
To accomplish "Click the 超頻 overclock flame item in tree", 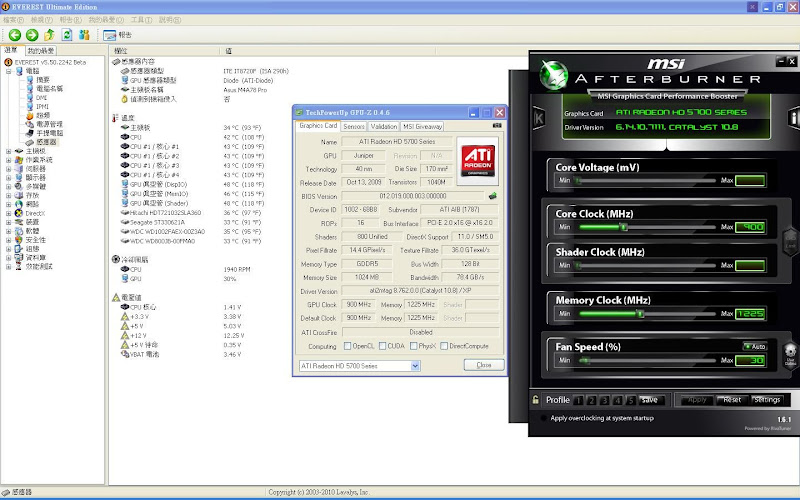I will point(43,115).
